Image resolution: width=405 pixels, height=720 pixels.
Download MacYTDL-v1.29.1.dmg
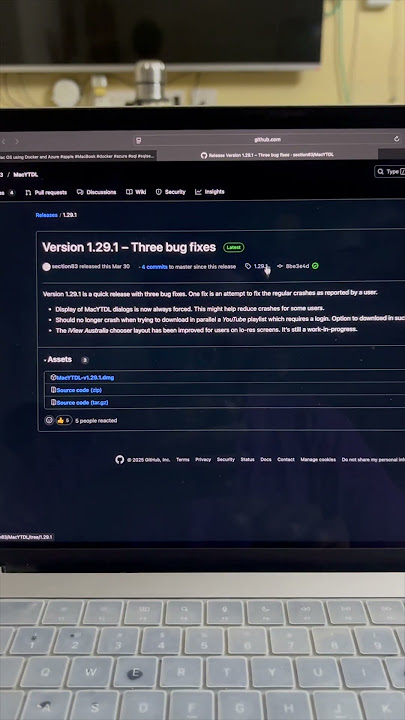pos(85,377)
